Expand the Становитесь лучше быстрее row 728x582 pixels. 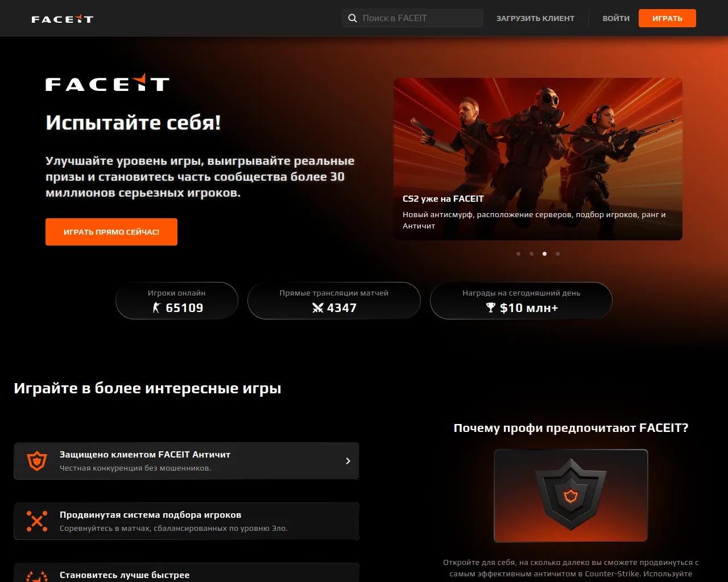point(187,572)
